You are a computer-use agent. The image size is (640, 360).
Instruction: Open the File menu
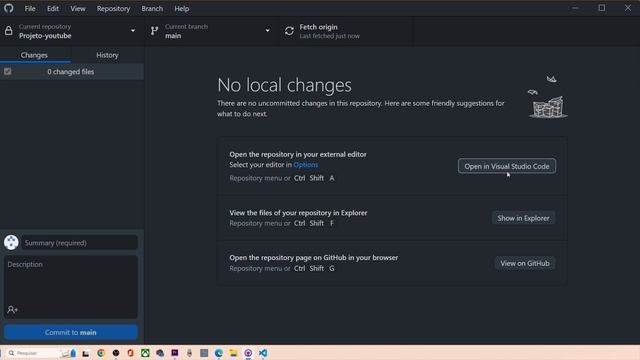pyautogui.click(x=30, y=9)
